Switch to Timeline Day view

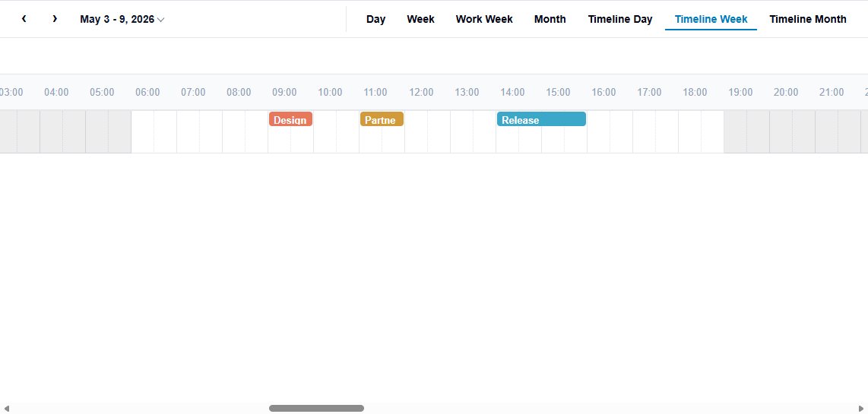(x=620, y=20)
